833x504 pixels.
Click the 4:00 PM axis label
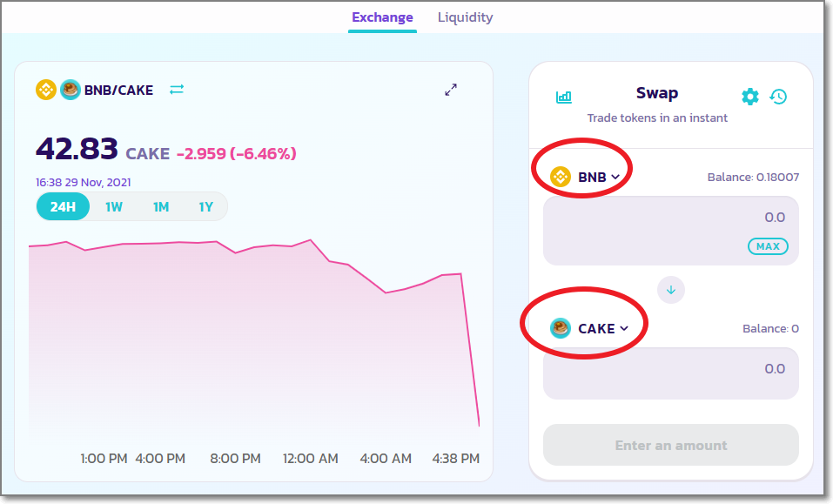160,459
